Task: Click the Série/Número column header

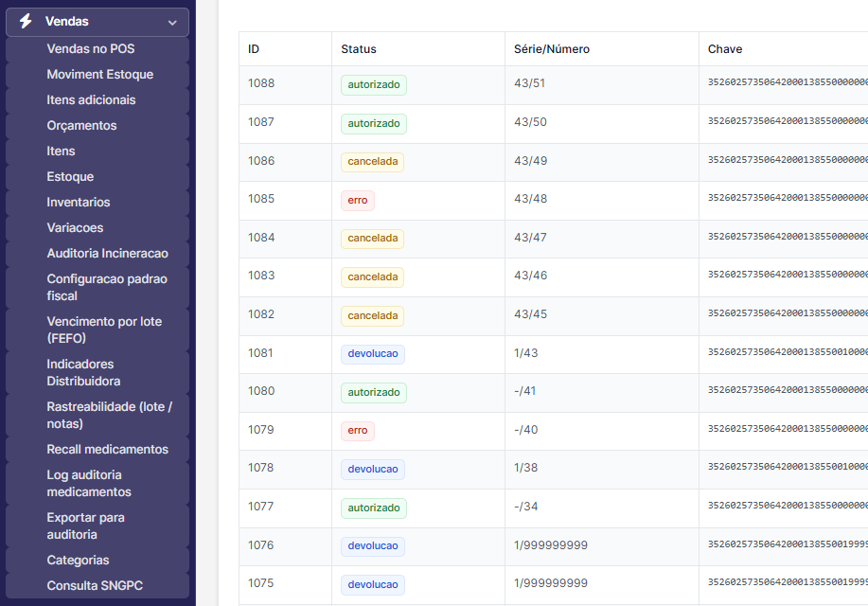Action: point(552,49)
